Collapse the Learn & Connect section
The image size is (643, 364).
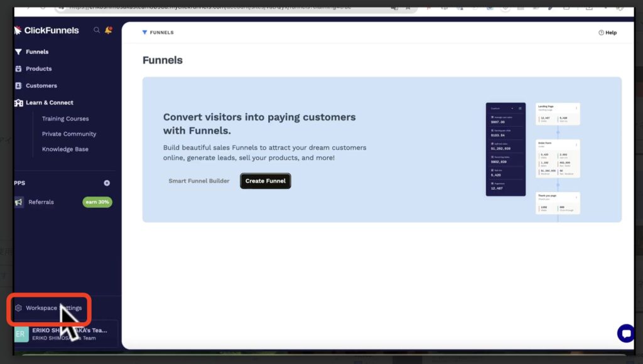49,103
